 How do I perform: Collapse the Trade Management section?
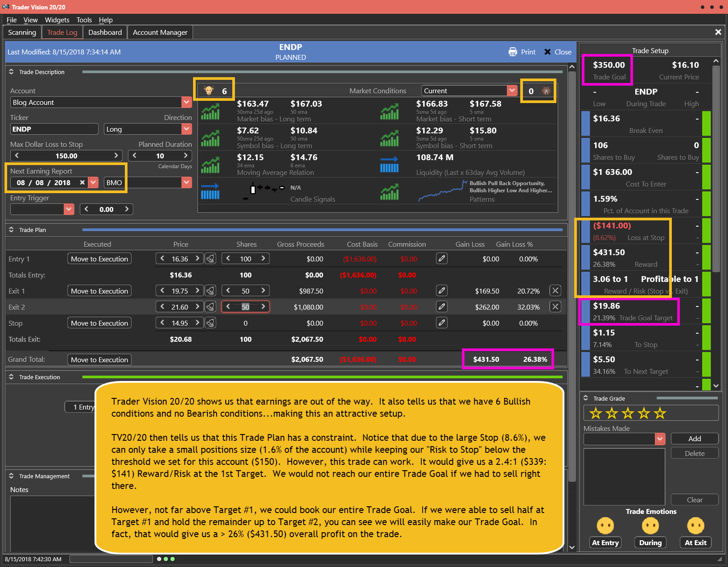click(x=11, y=476)
